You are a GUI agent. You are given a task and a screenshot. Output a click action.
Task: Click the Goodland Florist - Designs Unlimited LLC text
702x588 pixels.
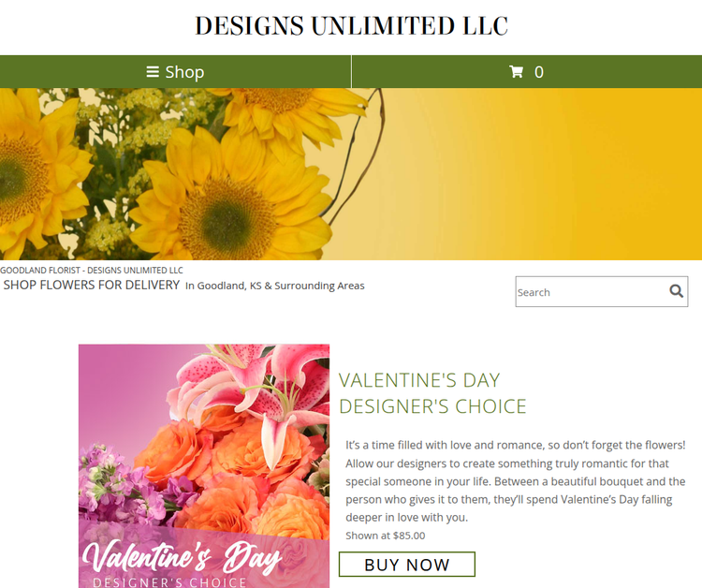click(x=92, y=271)
